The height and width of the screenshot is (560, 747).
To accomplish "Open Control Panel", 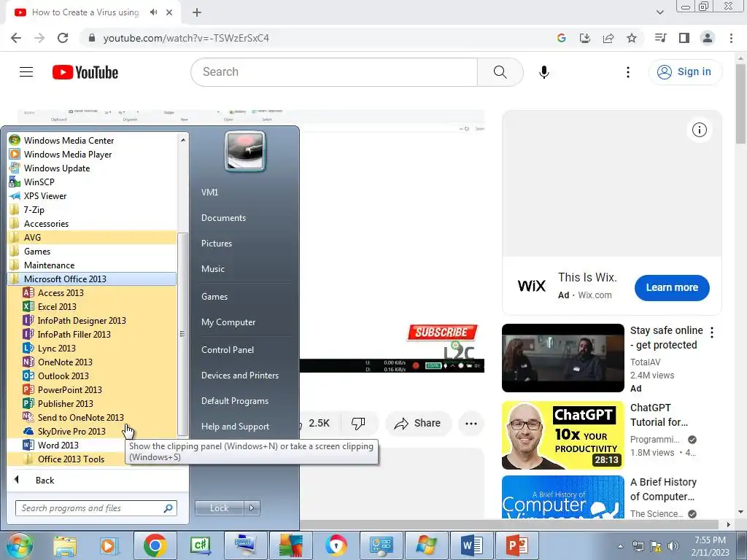I will (x=228, y=349).
